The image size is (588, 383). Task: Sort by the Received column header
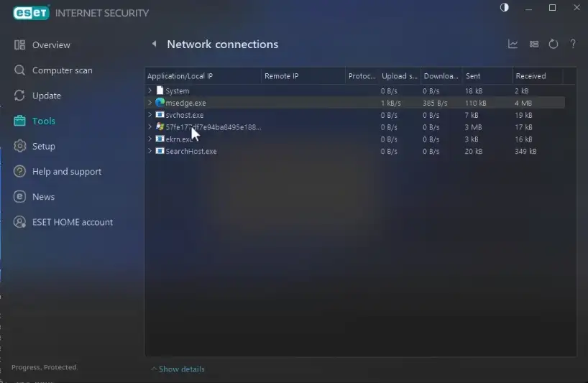(530, 76)
